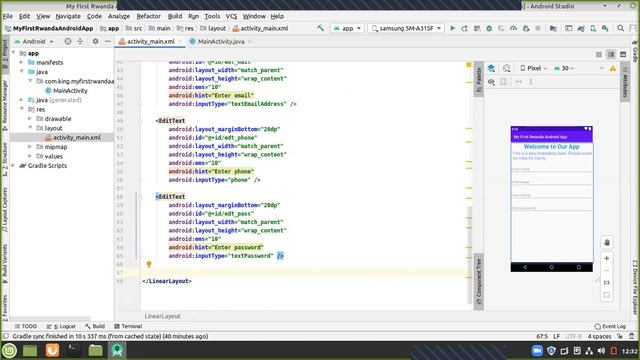Screen dimensions: 640x360
Task: Open the Logcat tool window
Action: (x=61, y=327)
